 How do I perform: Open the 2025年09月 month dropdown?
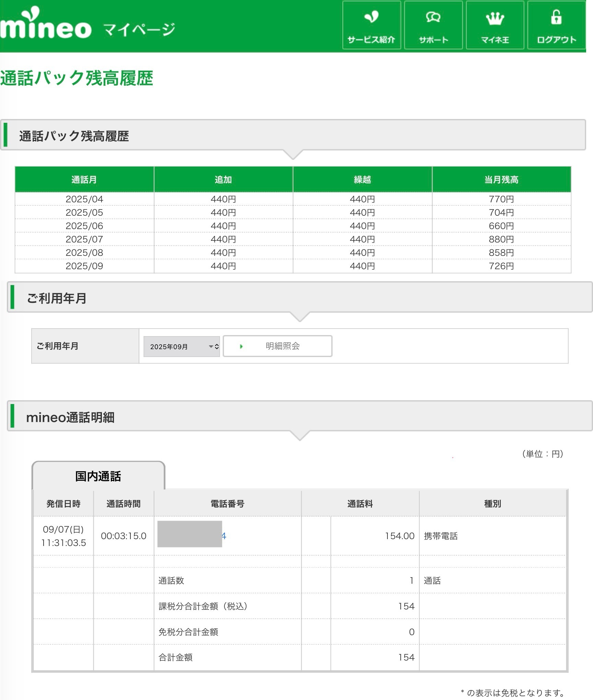coord(181,346)
